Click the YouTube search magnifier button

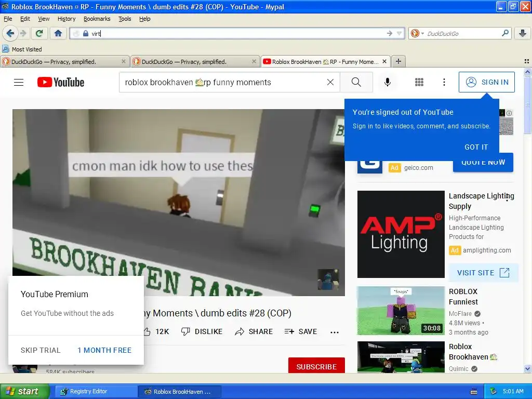click(356, 82)
